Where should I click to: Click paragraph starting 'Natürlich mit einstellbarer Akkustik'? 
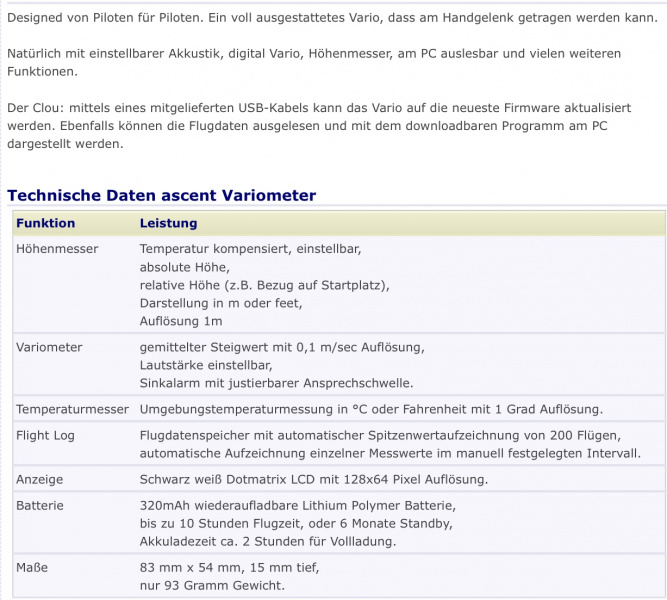[314, 63]
